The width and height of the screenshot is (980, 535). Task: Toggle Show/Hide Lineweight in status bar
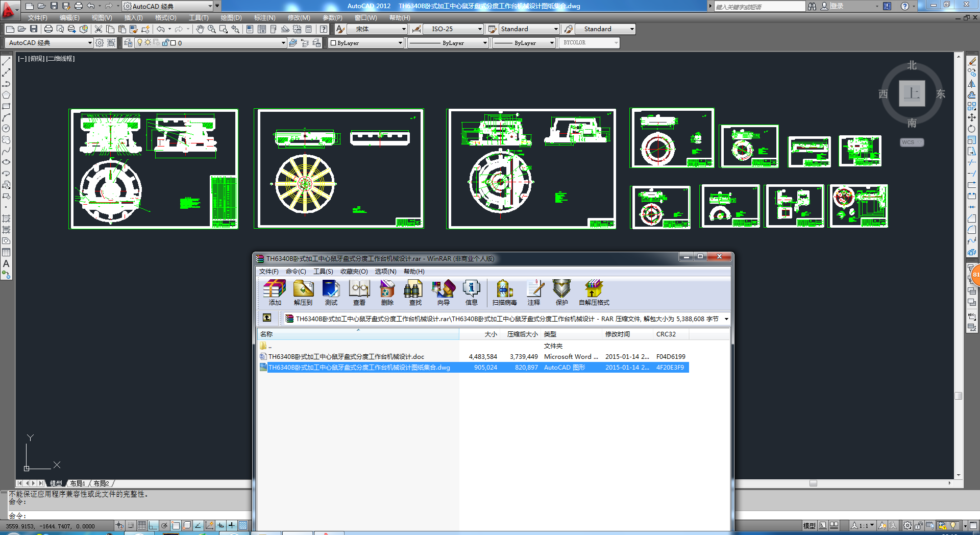coord(232,525)
